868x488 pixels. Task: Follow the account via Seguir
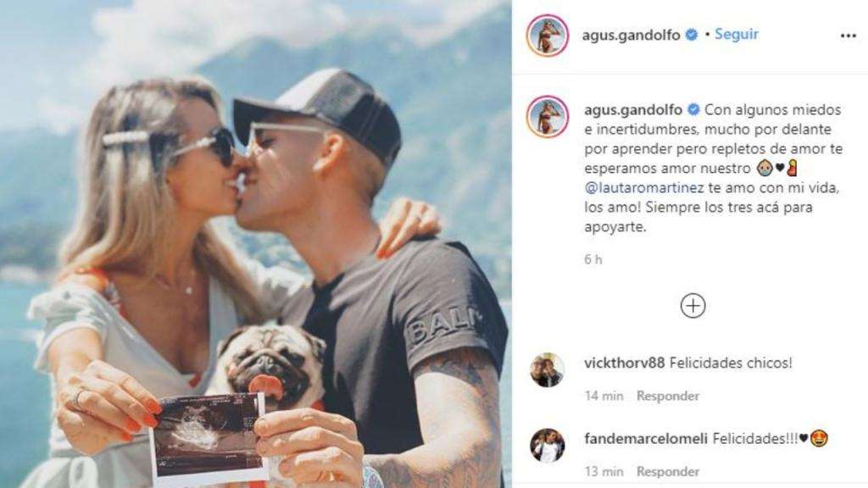click(737, 34)
